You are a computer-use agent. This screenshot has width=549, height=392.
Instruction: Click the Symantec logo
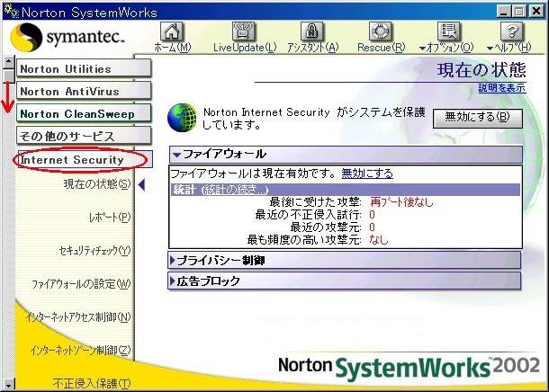click(x=67, y=37)
